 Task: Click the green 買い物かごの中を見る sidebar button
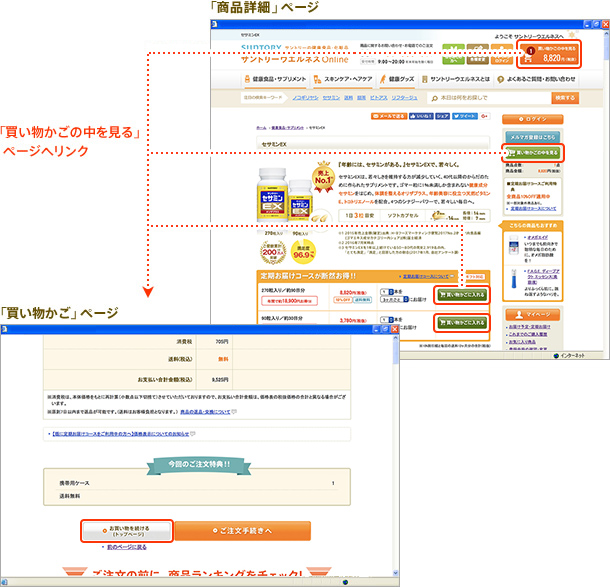pos(533,152)
